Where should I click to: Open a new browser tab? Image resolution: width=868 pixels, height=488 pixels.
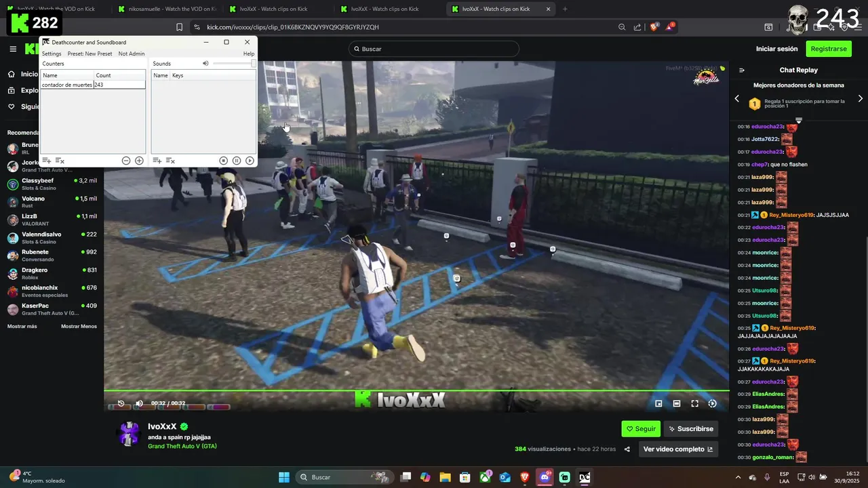[x=565, y=9]
